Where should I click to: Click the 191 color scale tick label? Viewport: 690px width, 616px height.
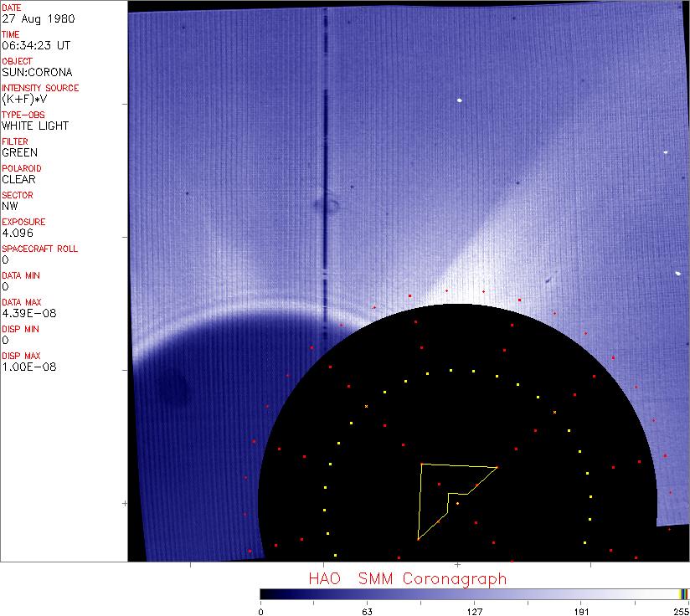pyautogui.click(x=581, y=612)
